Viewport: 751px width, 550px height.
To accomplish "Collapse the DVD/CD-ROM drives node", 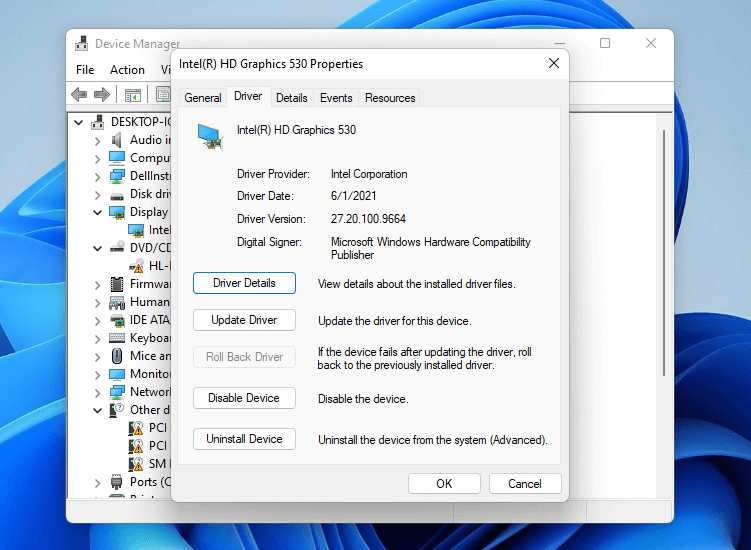I will coord(97,248).
